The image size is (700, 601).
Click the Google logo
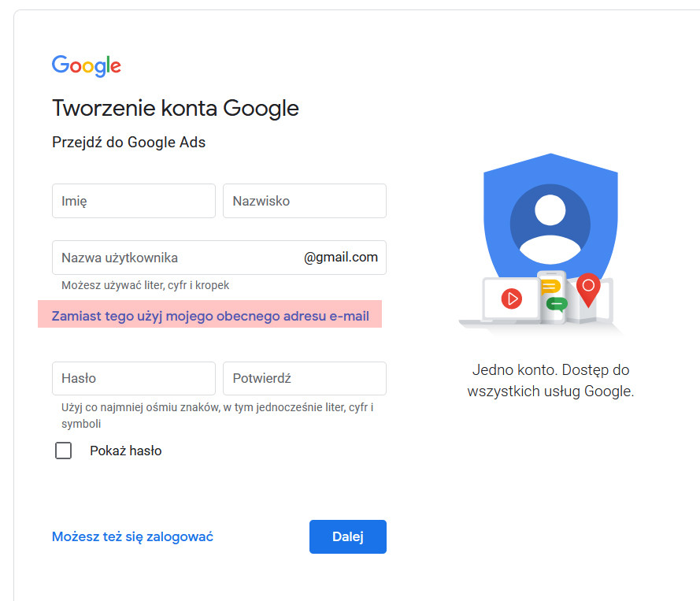[86, 66]
